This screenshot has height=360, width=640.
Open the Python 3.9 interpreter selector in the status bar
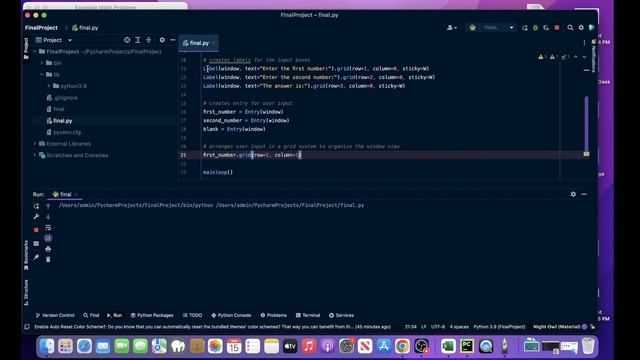(x=499, y=327)
